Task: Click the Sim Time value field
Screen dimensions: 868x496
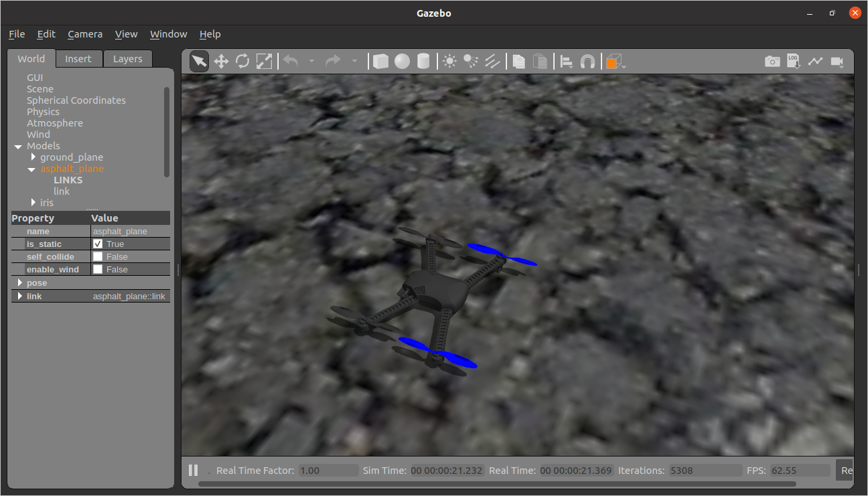Action: pos(447,471)
